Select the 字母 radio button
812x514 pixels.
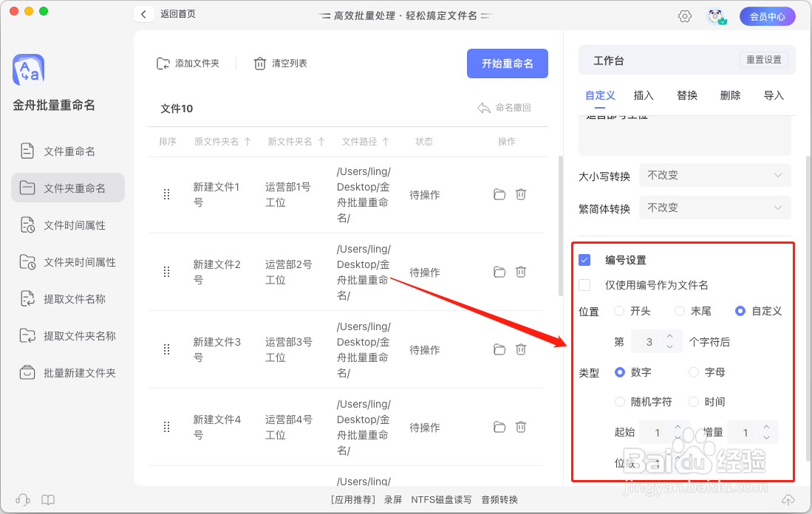pyautogui.click(x=694, y=372)
